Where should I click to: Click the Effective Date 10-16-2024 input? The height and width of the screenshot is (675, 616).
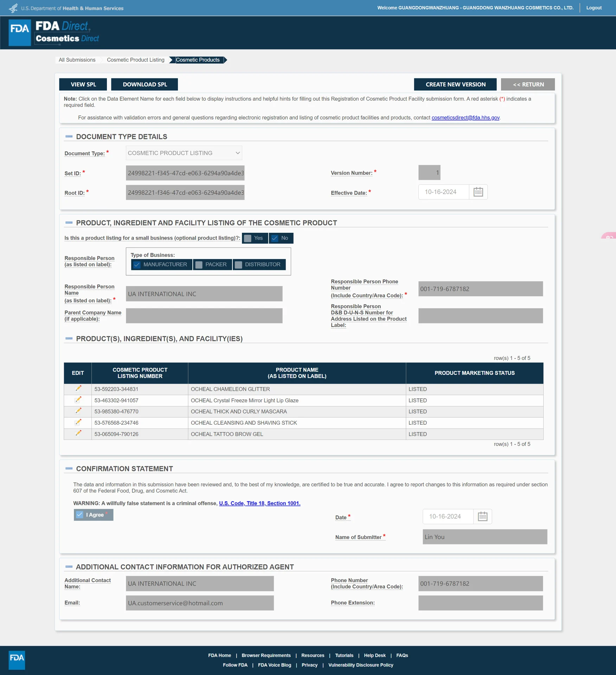(x=444, y=192)
